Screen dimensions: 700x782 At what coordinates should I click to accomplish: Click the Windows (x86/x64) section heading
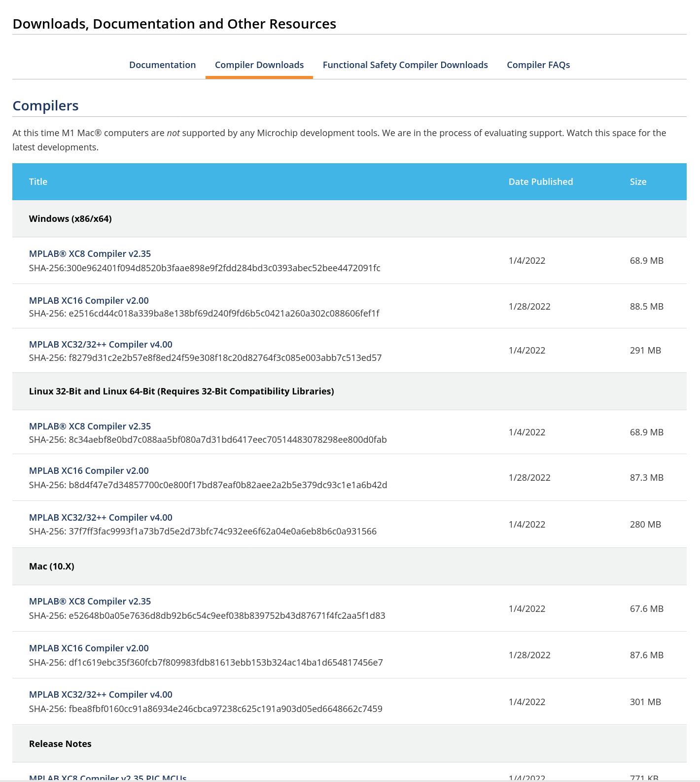[x=70, y=219]
